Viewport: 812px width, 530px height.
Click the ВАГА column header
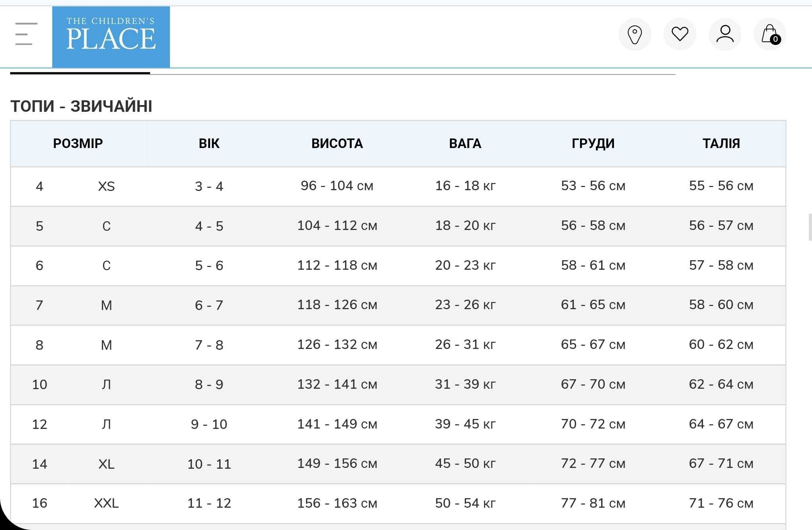coord(465,143)
